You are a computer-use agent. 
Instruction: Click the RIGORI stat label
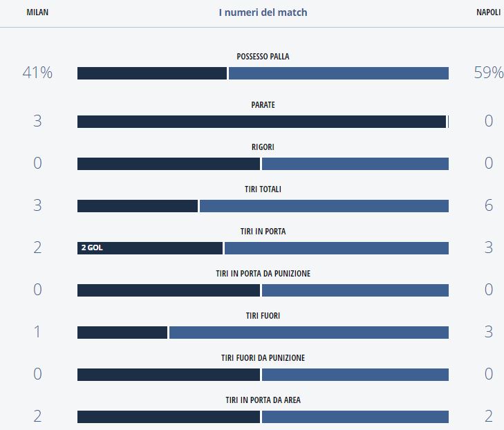pos(263,147)
